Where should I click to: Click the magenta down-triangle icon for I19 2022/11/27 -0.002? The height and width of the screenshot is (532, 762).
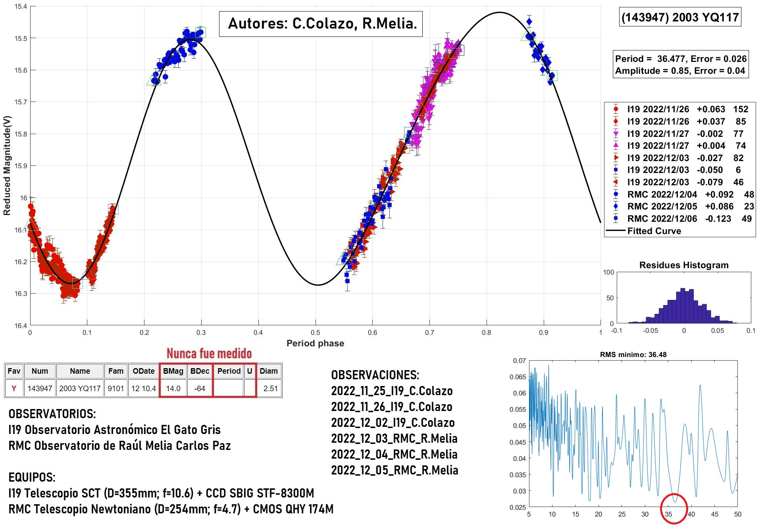point(616,134)
